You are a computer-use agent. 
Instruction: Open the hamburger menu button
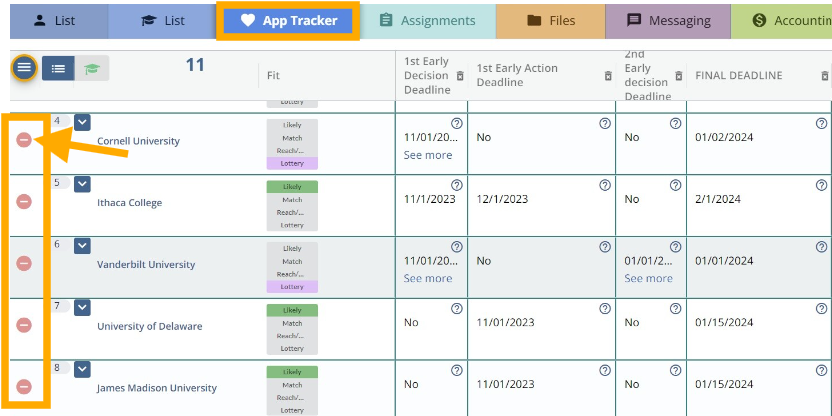24,67
